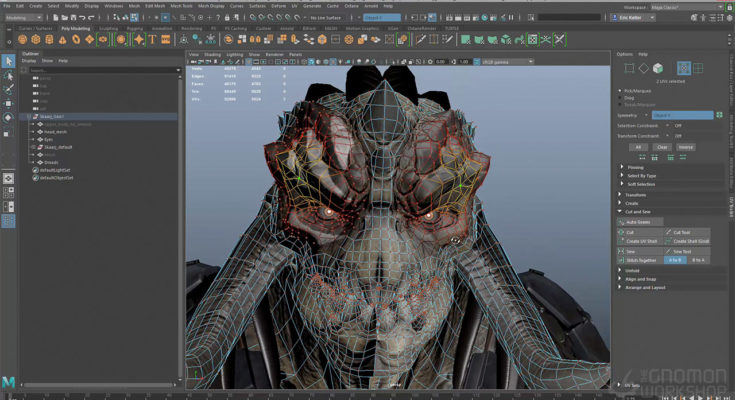Image resolution: width=735 pixels, height=400 pixels.
Task: Choose the Tweak/Marquee selection method
Action: [637, 105]
